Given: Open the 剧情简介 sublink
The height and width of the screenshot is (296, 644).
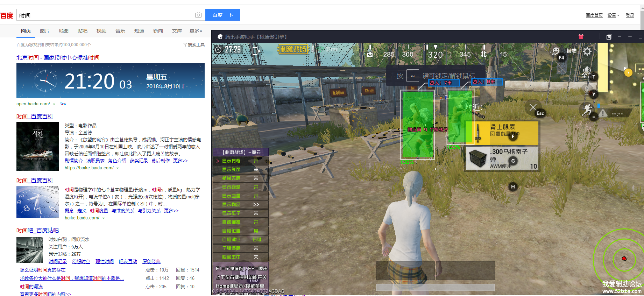Looking at the screenshot, I should 74,161.
